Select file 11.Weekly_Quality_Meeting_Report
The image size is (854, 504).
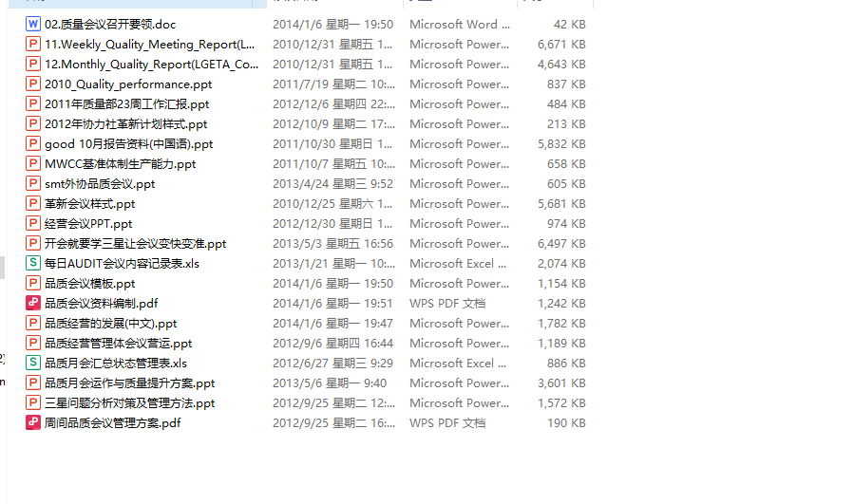click(x=149, y=45)
